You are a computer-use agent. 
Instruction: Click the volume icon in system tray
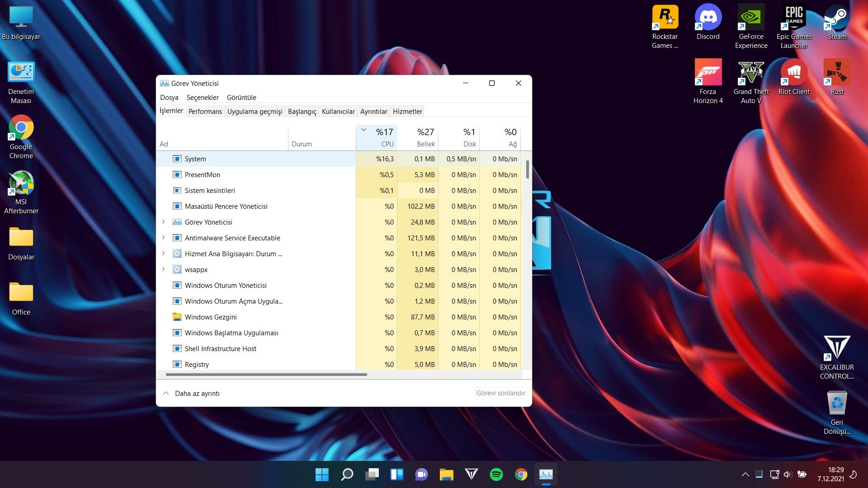tap(787, 474)
